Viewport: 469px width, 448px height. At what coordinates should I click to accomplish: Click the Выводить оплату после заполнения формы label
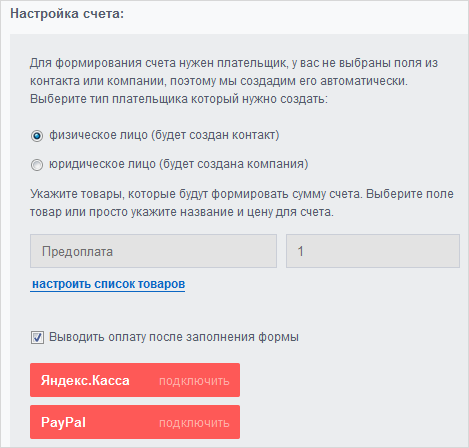[x=174, y=337]
